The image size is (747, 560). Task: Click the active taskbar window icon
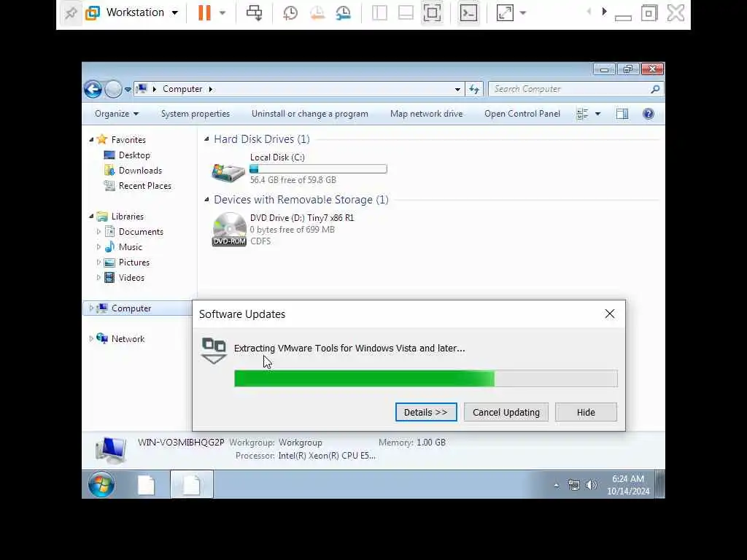tap(192, 485)
